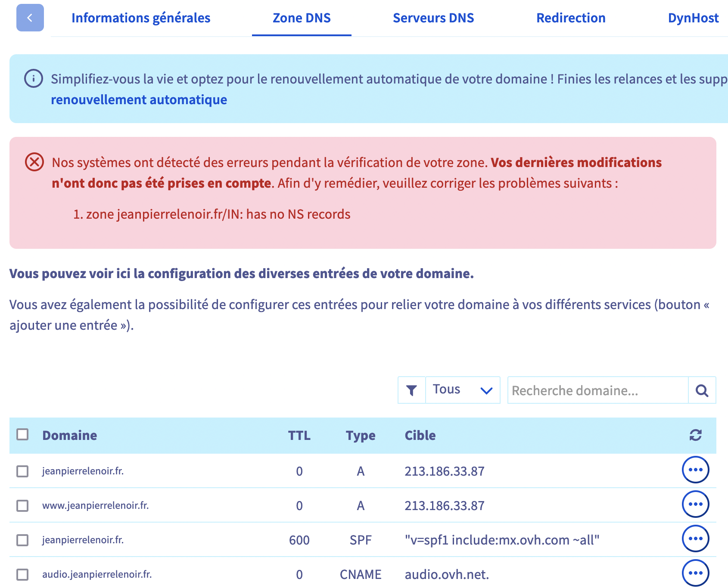Open actions menu for www.jeanpierrelenoir.fr record
Screen dimensions: 728x588
pos(695,504)
